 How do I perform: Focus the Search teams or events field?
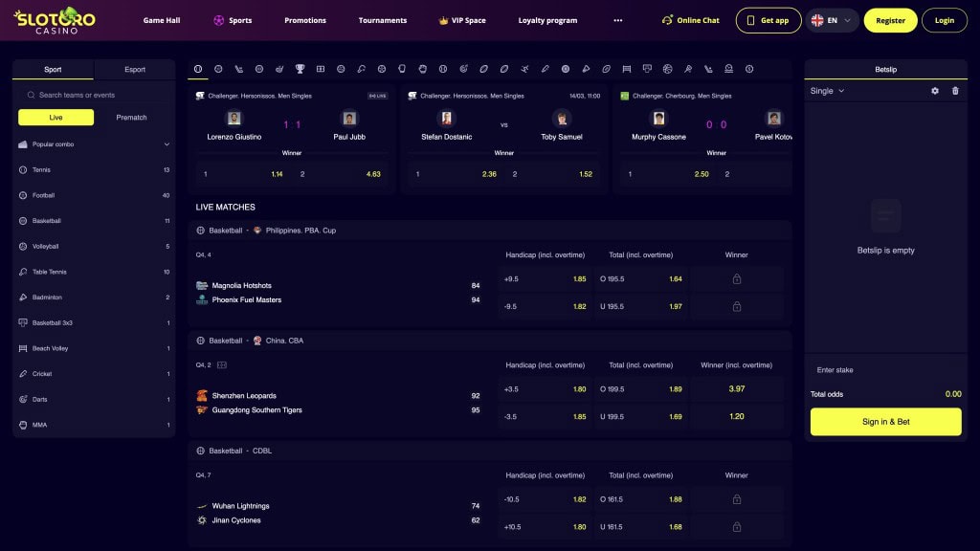tap(96, 95)
